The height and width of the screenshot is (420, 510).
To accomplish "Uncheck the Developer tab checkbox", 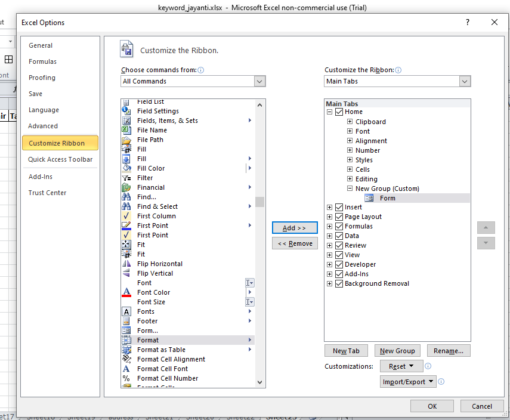I will (339, 264).
